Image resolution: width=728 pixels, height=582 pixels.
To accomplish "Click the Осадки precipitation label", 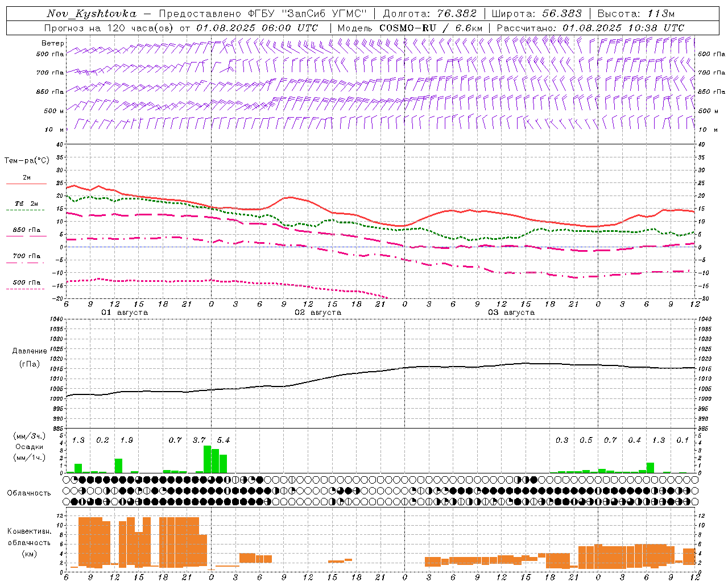I will point(29,447).
